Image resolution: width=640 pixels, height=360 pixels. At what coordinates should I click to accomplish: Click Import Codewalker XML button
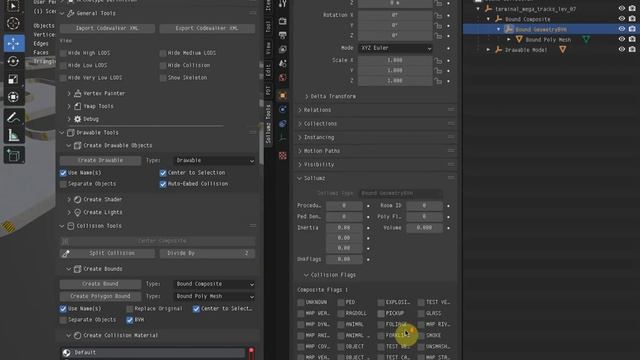click(107, 28)
